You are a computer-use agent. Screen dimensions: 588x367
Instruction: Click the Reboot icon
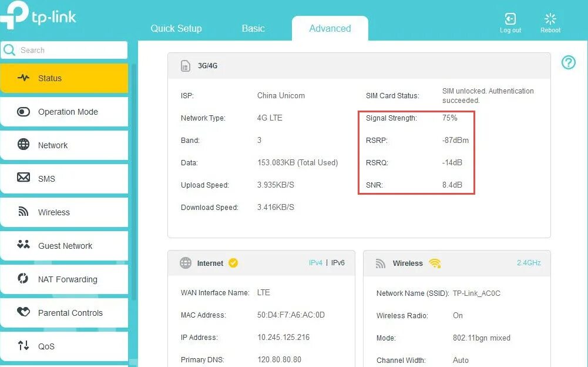point(550,18)
